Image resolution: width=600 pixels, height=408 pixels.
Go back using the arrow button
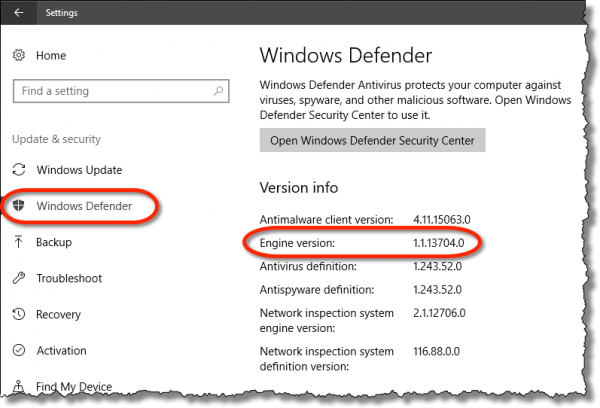19,14
